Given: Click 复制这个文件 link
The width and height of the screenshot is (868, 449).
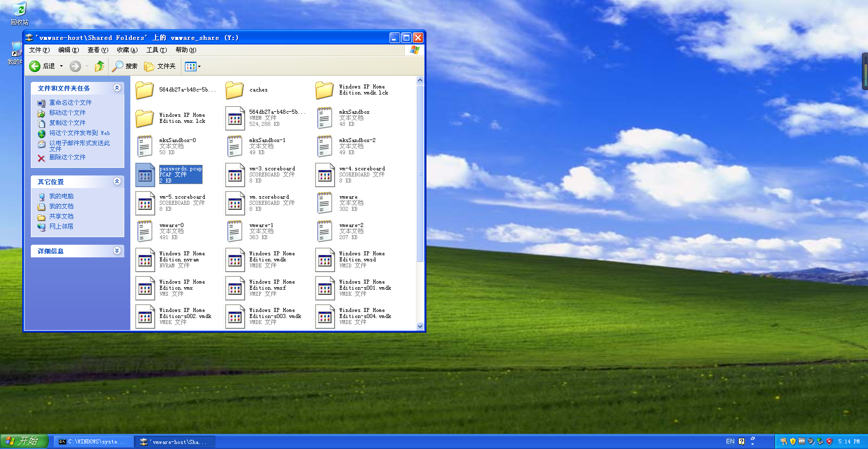Looking at the screenshot, I should point(67,123).
